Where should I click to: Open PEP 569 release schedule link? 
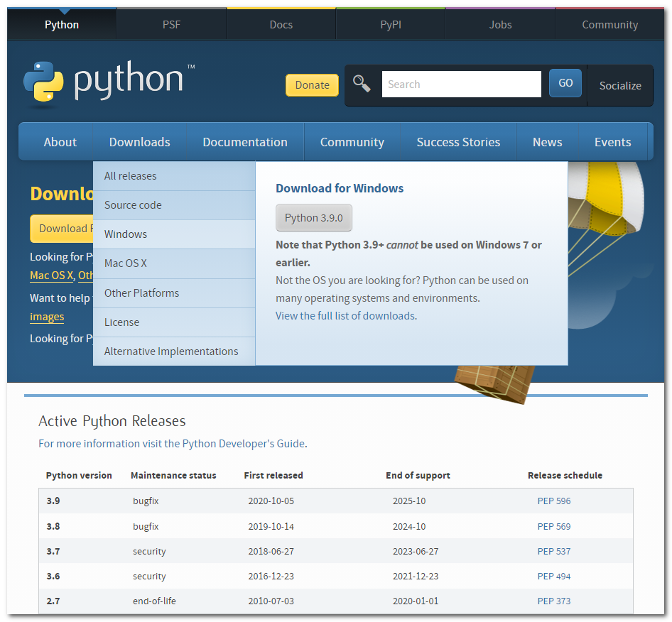[553, 526]
